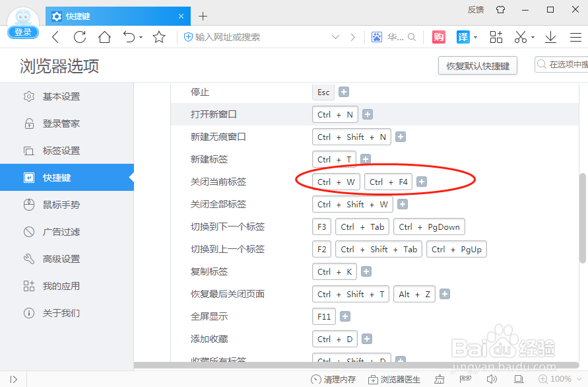Close the 快捷键 tab
This screenshot has height=387, width=588.
[x=181, y=16]
